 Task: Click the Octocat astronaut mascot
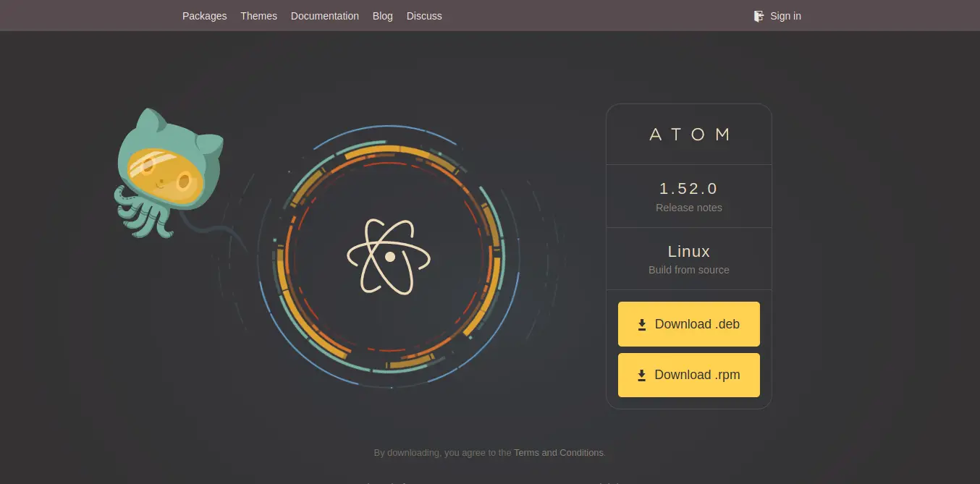pos(169,174)
